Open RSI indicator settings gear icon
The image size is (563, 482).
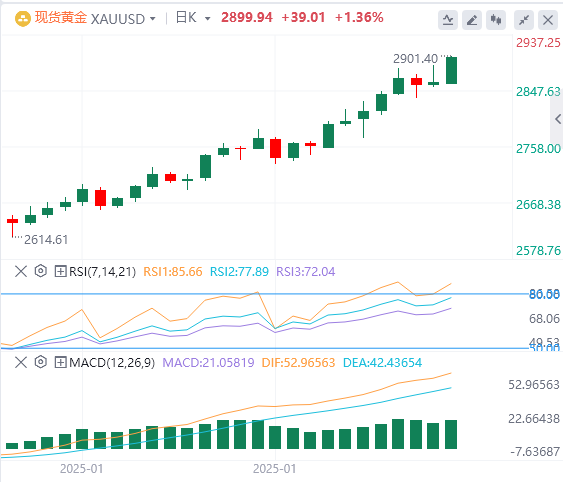coord(41,271)
